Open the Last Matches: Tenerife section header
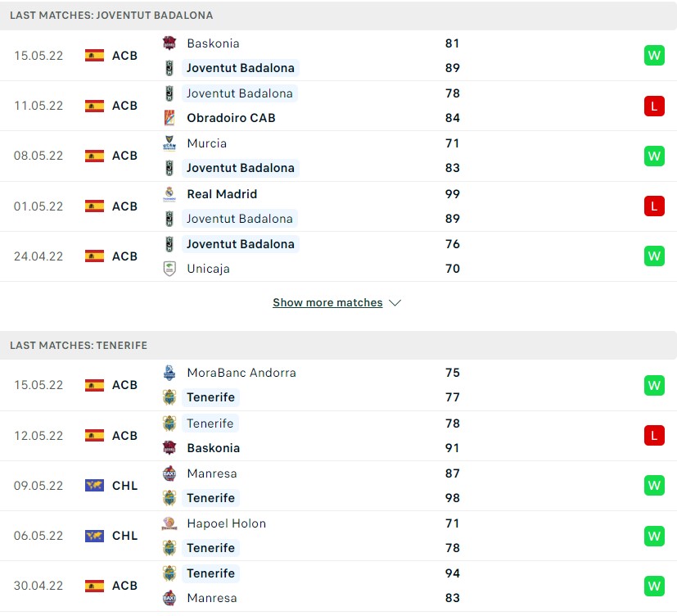Screen dimensions: 677x616 click(79, 346)
